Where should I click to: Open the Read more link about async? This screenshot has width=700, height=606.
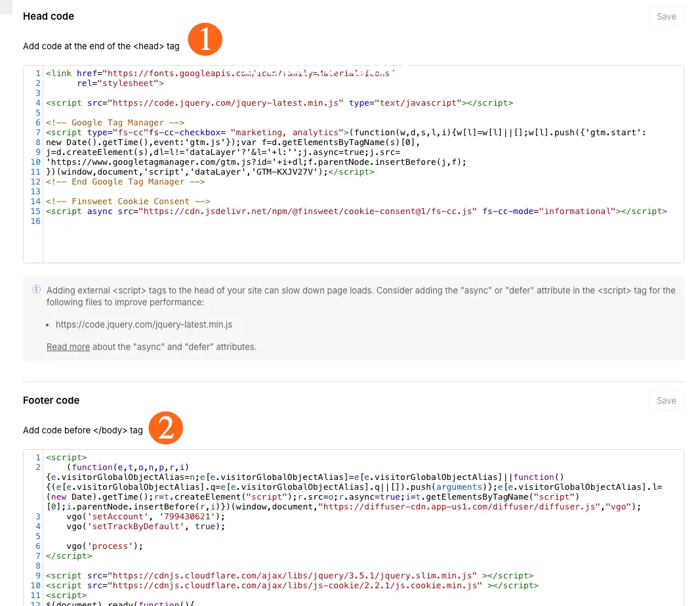pos(68,347)
